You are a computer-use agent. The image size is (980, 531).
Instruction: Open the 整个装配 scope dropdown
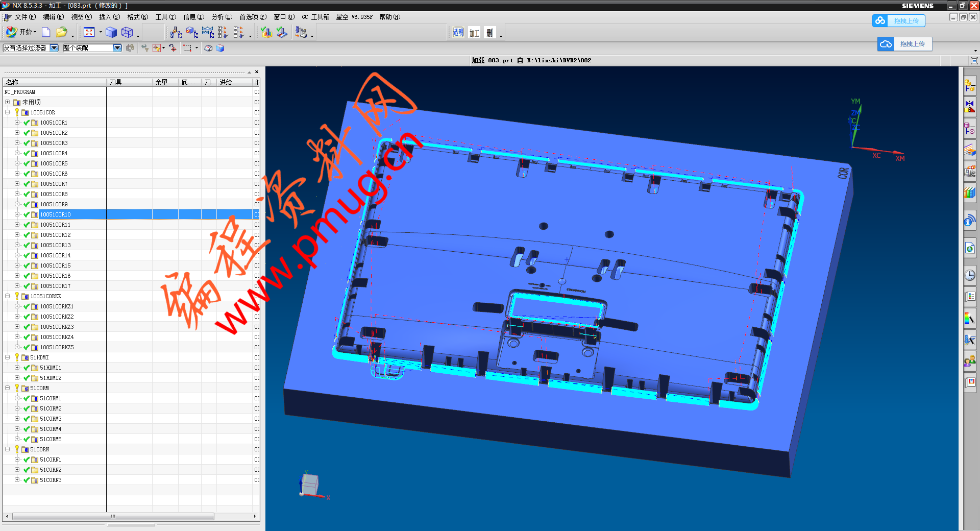92,48
